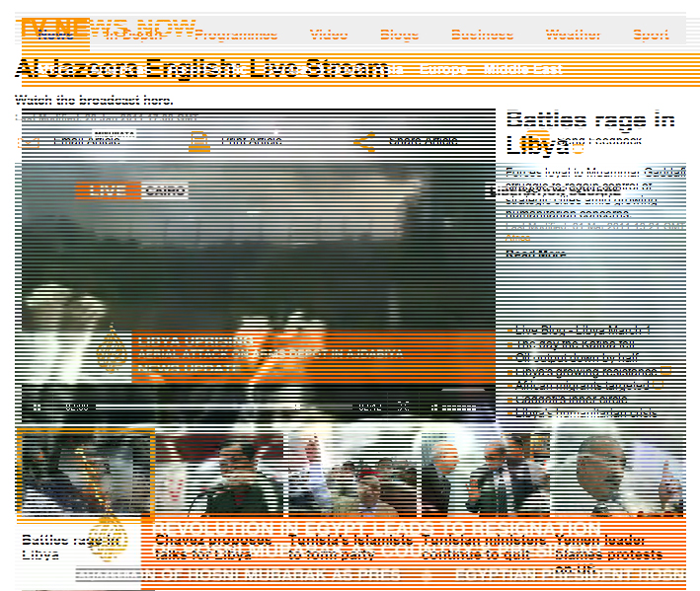Image resolution: width=700 pixels, height=591 pixels.
Task: Toggle fullscreen on the video player
Action: tap(403, 406)
